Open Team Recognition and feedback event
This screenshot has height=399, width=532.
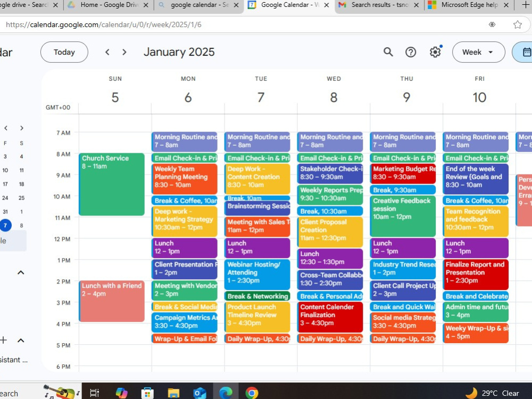point(475,221)
